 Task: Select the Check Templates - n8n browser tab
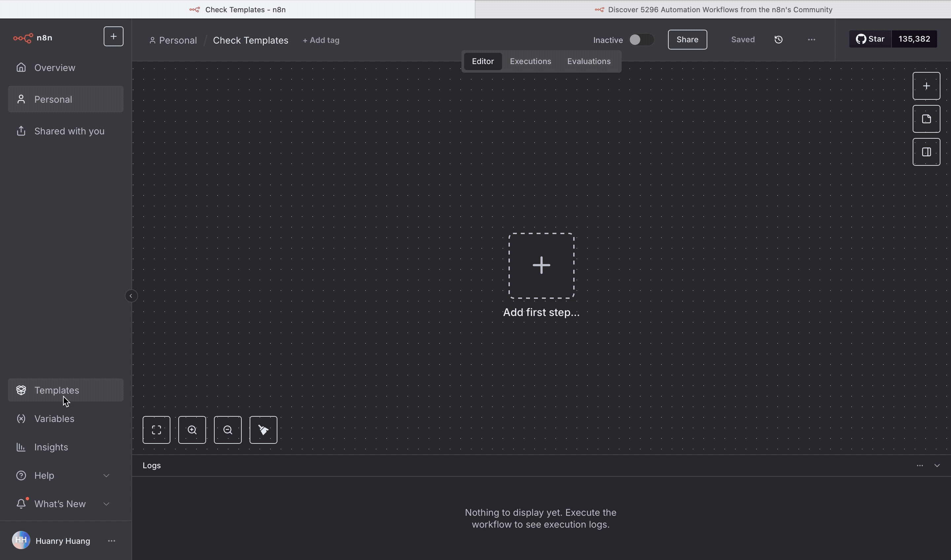237,10
